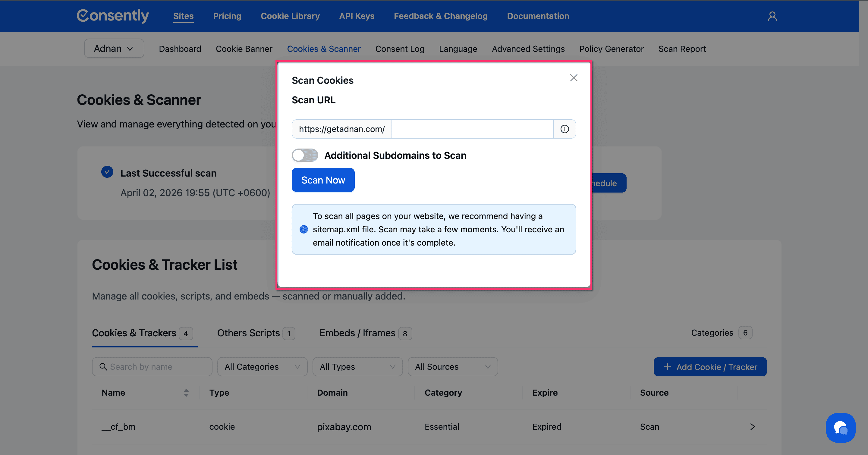Click the search magnifier icon

[103, 366]
